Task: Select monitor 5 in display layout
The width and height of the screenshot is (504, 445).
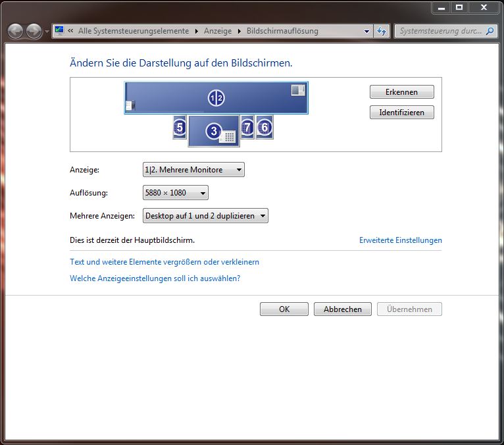Action: click(180, 127)
